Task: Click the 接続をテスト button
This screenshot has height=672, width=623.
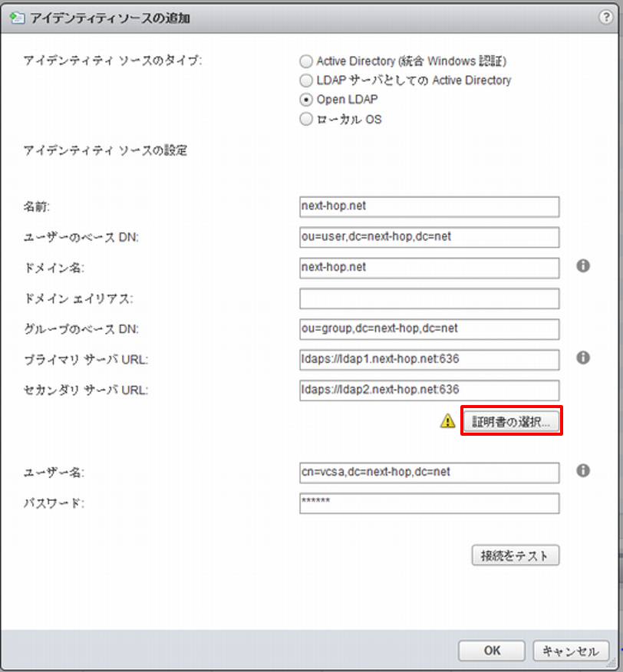Action: [x=515, y=555]
